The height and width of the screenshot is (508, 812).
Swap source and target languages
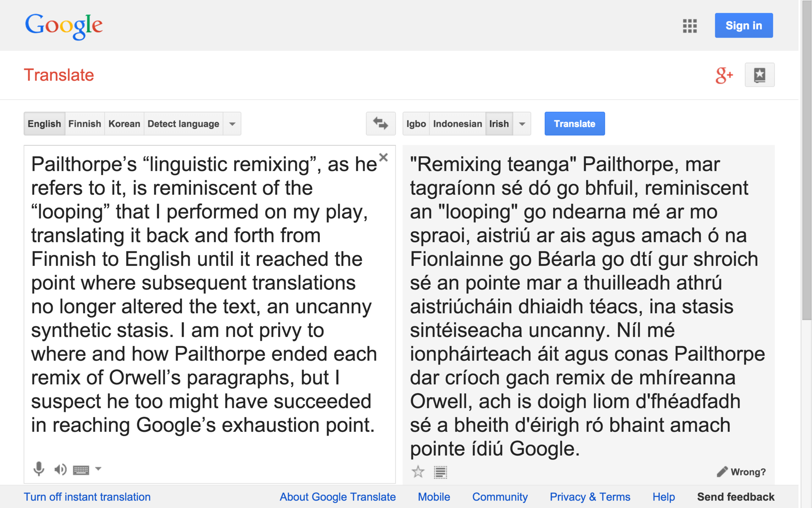(380, 124)
